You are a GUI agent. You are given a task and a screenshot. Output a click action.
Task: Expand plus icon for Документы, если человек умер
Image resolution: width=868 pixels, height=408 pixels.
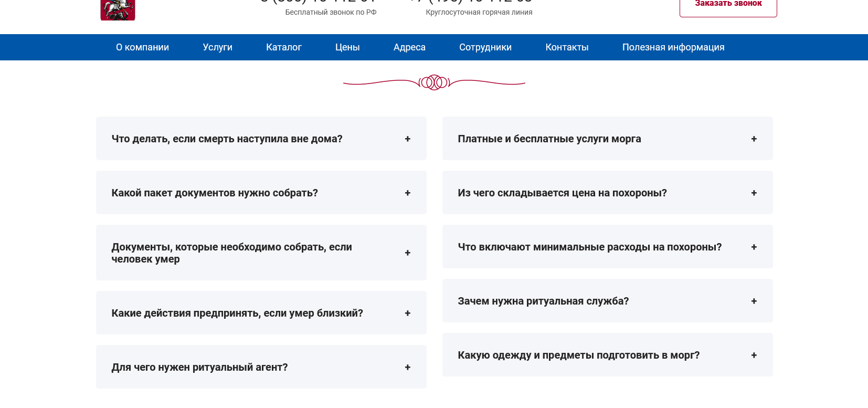pos(408,253)
